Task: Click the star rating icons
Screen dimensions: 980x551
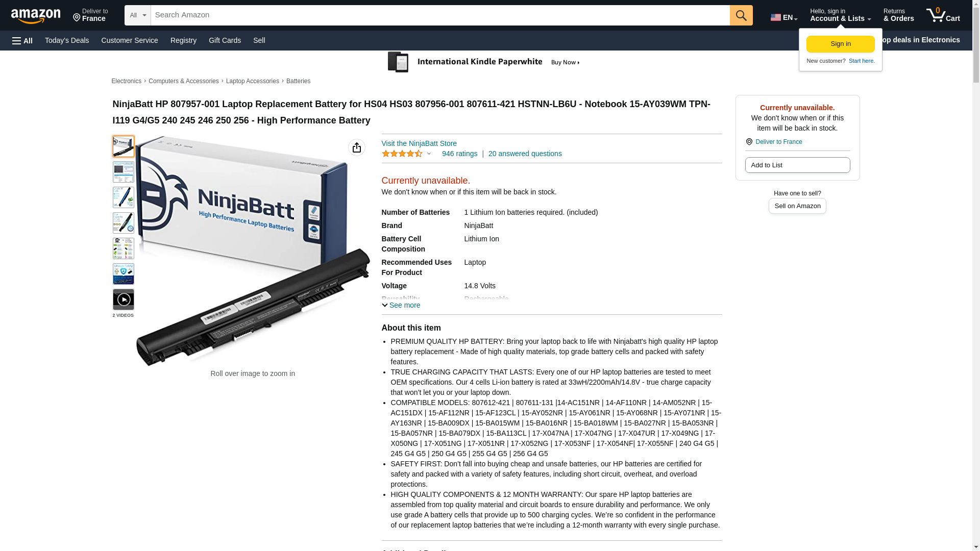Action: (402, 154)
